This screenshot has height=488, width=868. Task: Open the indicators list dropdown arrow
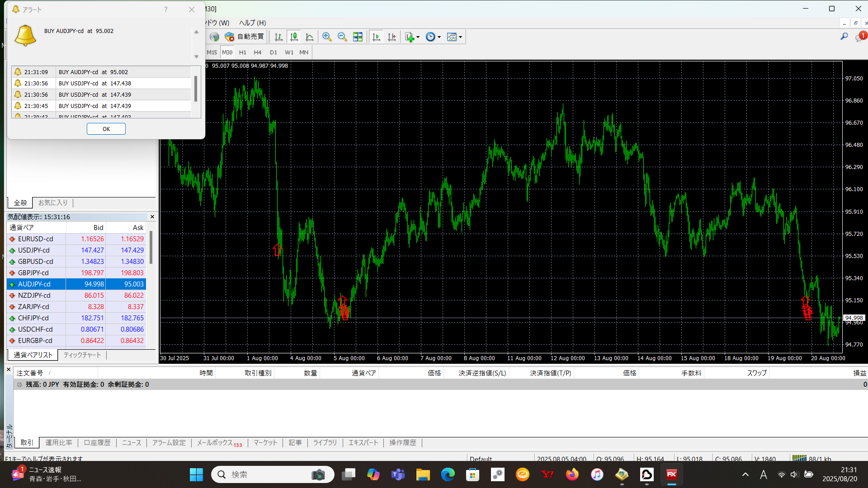tap(418, 37)
